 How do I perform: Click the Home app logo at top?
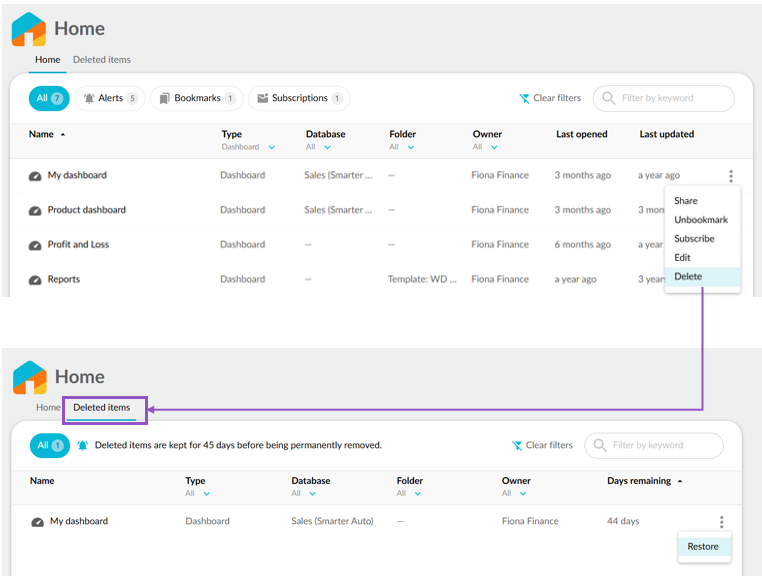[29, 29]
